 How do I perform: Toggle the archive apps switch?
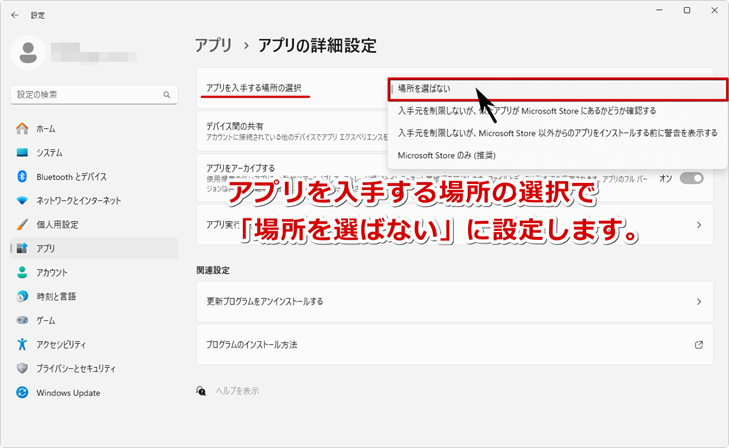click(x=691, y=177)
